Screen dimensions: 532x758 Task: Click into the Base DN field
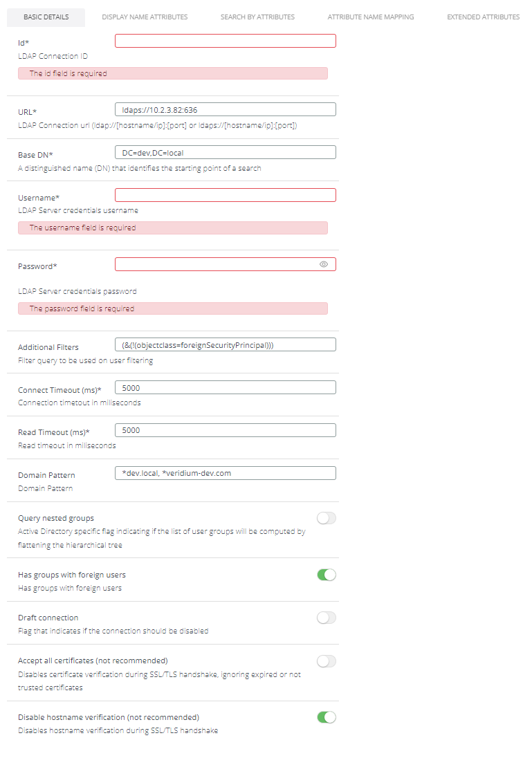pyautogui.click(x=225, y=152)
